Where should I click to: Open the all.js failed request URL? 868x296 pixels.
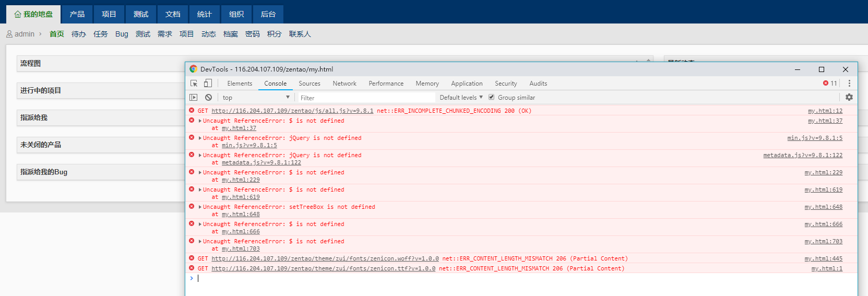[x=292, y=111]
